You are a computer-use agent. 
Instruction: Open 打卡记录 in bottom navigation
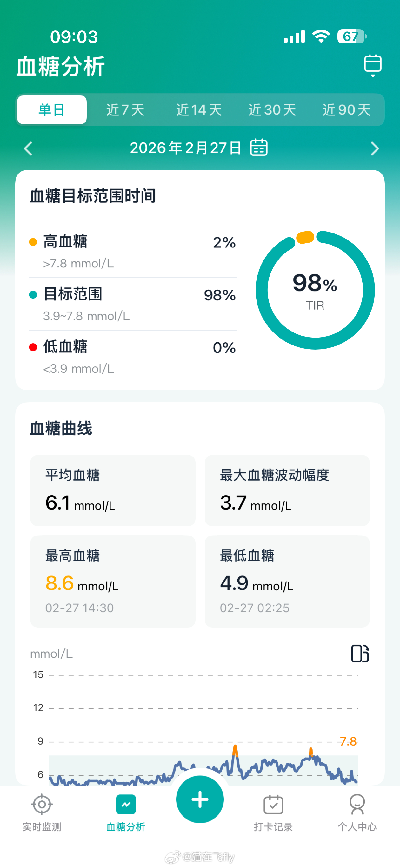[x=273, y=812]
